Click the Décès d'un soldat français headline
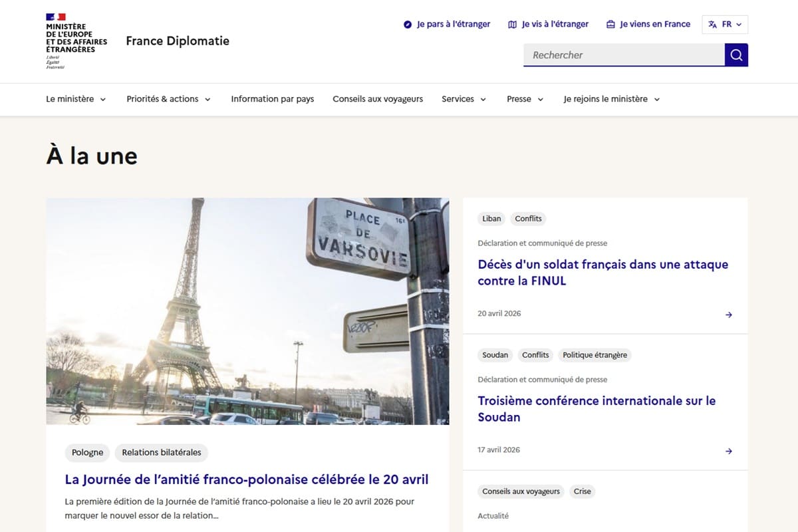This screenshot has height=532, width=798. (x=602, y=273)
